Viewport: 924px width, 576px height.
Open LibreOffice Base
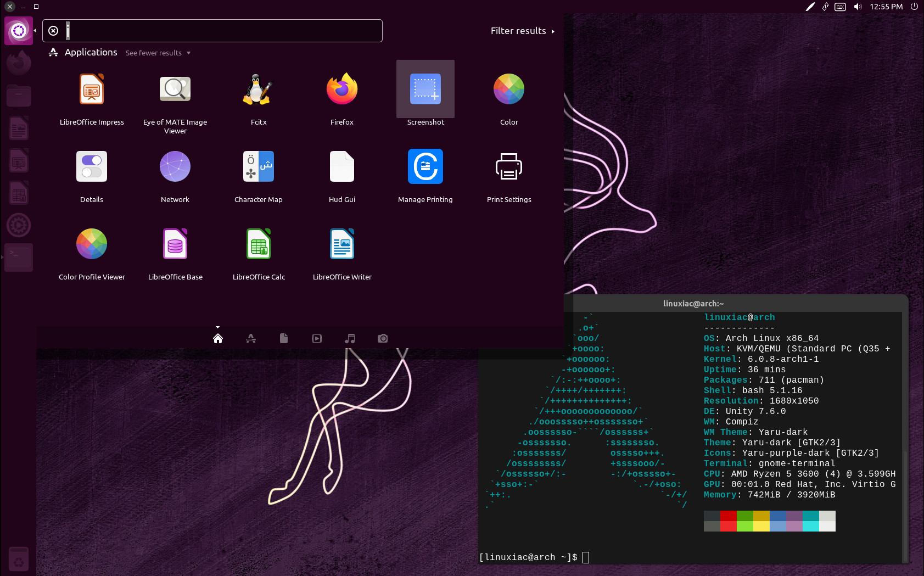click(175, 253)
